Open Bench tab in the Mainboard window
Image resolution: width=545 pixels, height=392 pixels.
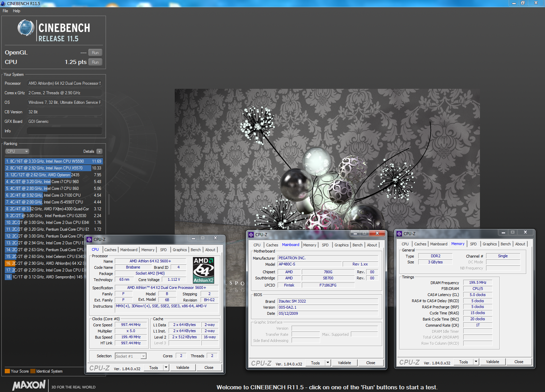(357, 245)
